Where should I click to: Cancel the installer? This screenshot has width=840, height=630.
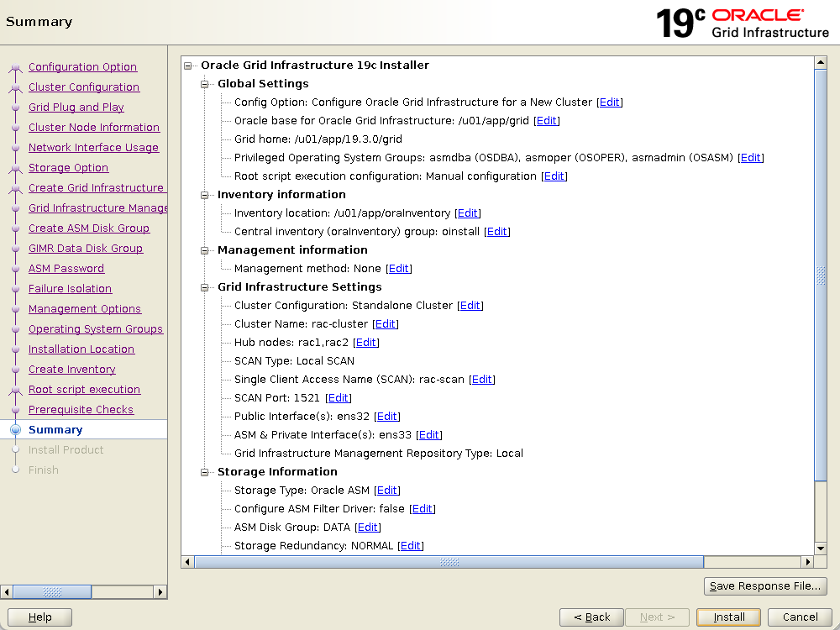click(x=800, y=617)
